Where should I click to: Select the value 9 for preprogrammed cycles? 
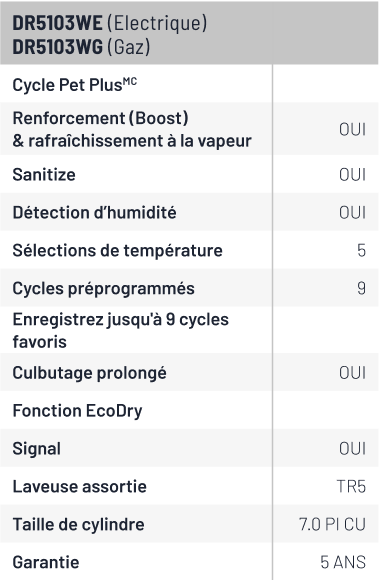361,289
